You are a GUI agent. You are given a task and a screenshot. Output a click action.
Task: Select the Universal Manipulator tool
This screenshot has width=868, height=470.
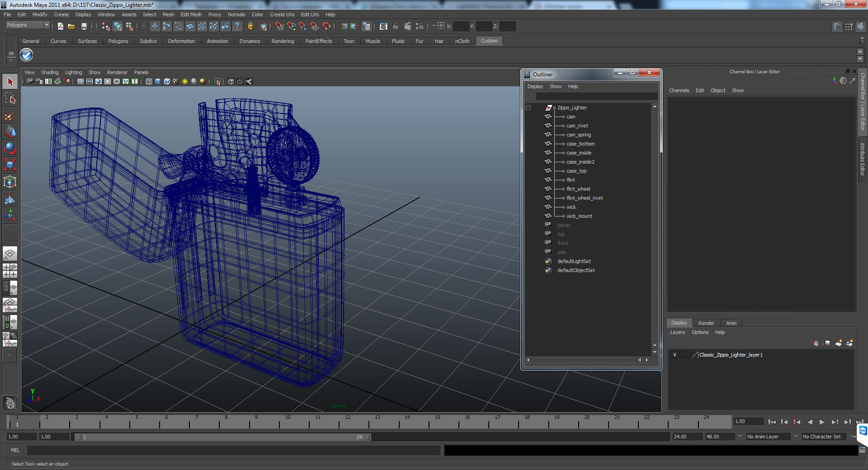(x=10, y=182)
